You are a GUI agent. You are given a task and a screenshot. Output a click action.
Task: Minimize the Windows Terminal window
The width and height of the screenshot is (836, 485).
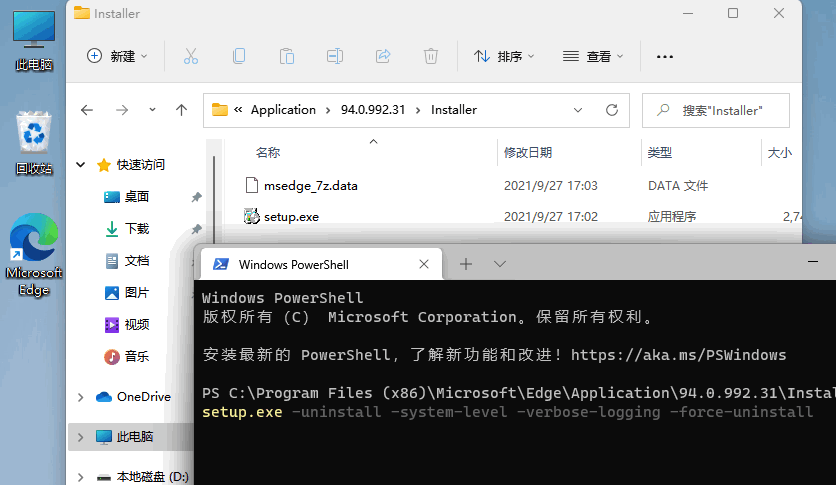(x=813, y=262)
